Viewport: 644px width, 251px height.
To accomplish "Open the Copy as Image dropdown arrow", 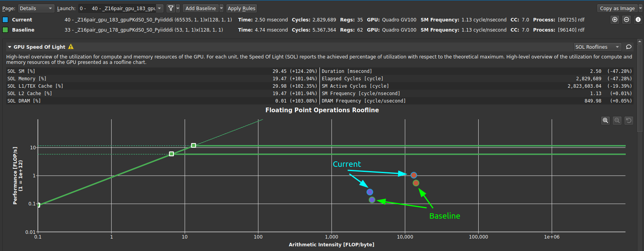I will pos(640,8).
